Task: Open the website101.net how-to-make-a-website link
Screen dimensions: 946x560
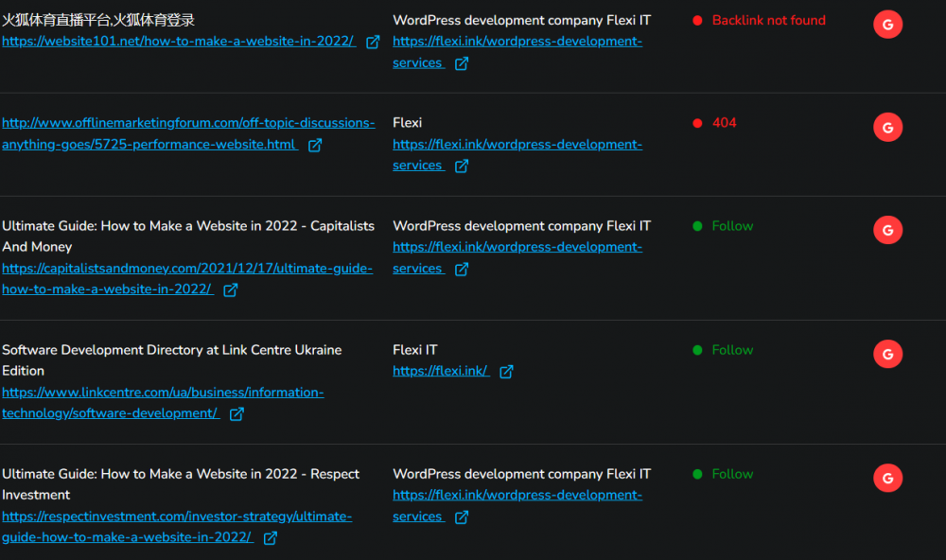Action: point(179,42)
